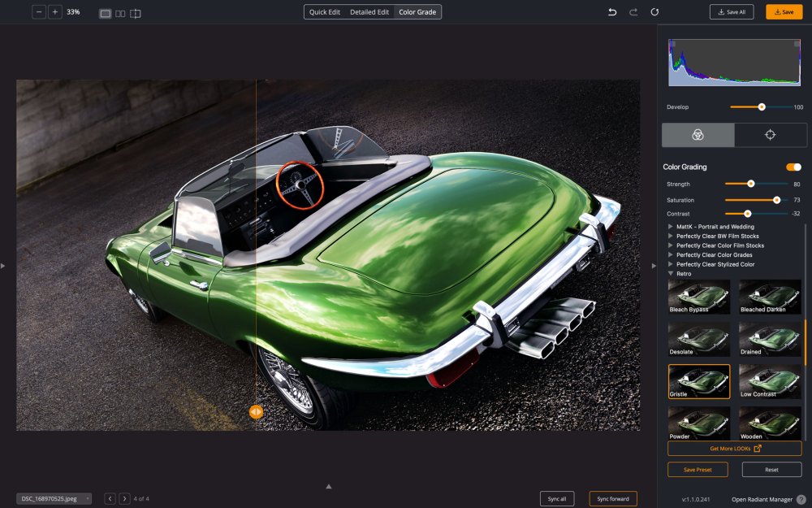Select side-by-side view layout icon

coord(120,14)
